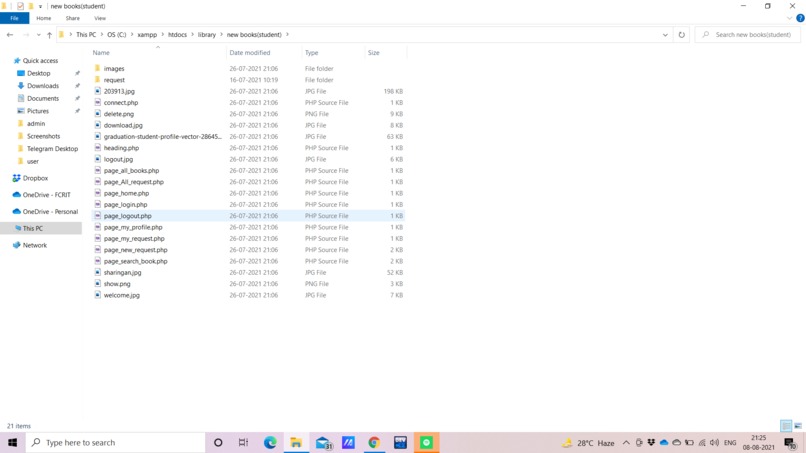Expand the ribbon with the chevron
The width and height of the screenshot is (806, 453).
click(x=790, y=18)
